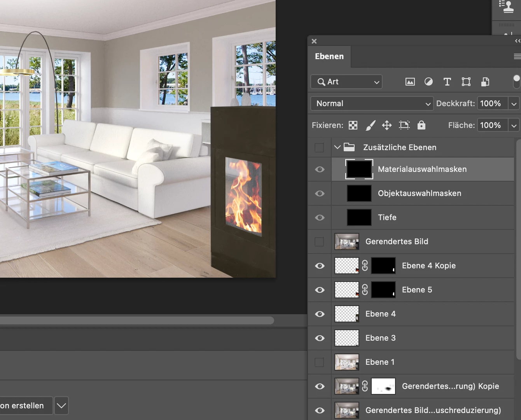The width and height of the screenshot is (521, 420).
Task: Hide the Materialauswahlmasken layer
Action: [320, 169]
